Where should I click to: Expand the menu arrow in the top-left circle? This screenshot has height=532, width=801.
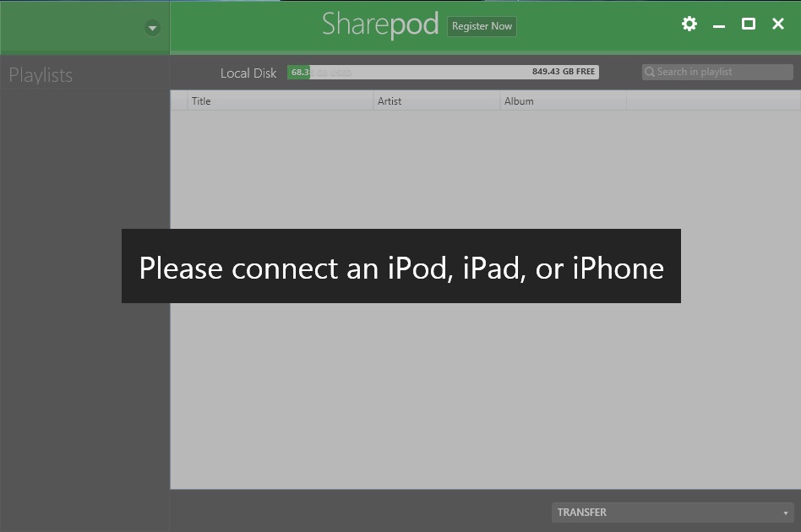click(152, 27)
